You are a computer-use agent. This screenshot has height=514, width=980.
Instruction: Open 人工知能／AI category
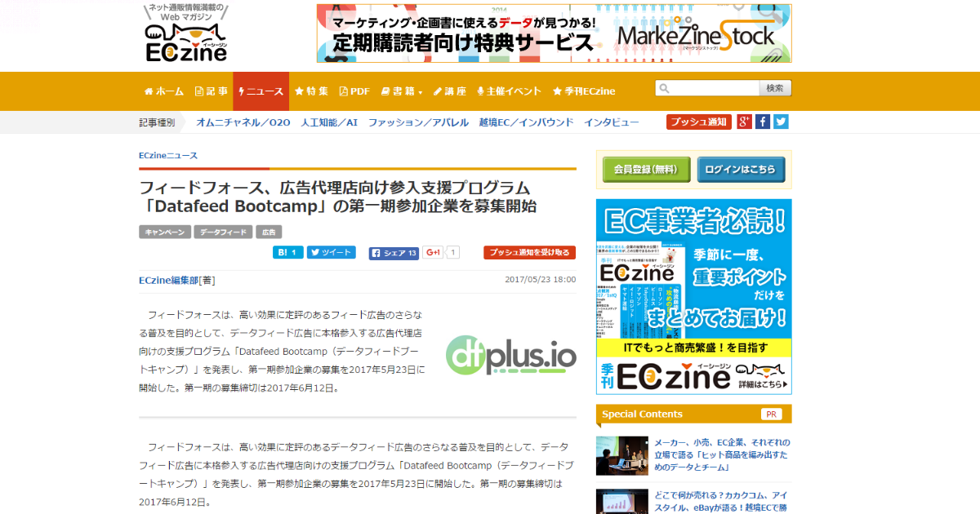click(x=329, y=122)
